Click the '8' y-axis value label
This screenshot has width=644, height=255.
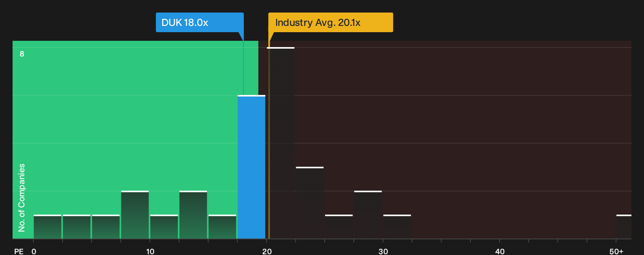click(22, 54)
